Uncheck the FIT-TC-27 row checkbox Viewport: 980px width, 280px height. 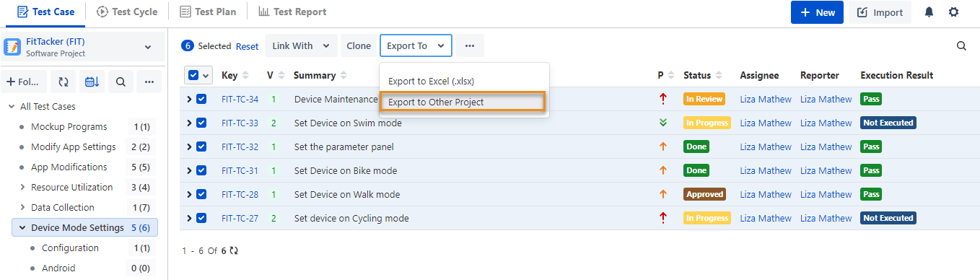point(201,219)
